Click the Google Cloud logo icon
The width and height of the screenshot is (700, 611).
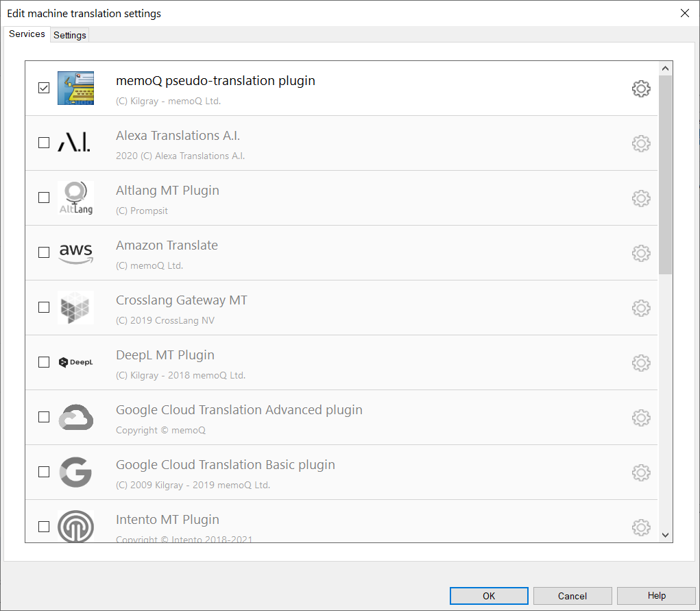coord(76,417)
